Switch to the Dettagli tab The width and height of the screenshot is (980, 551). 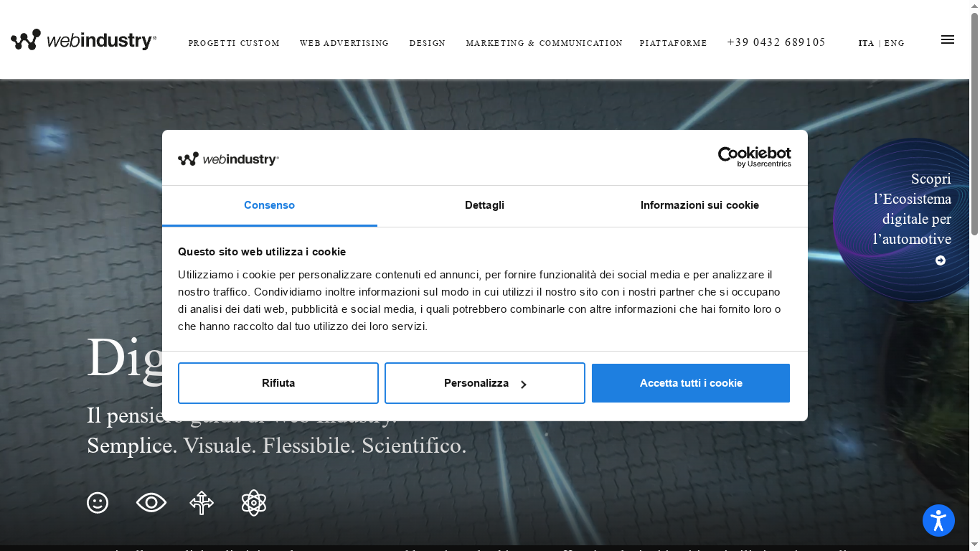484,205
